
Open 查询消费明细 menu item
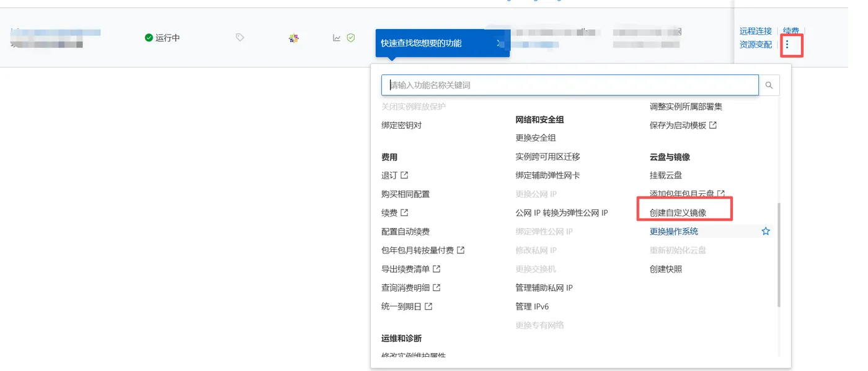tap(405, 288)
